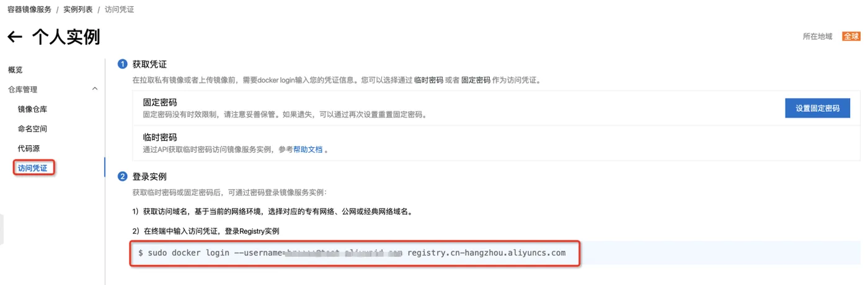Click step 2 circle icon 登录实例

pos(123,177)
